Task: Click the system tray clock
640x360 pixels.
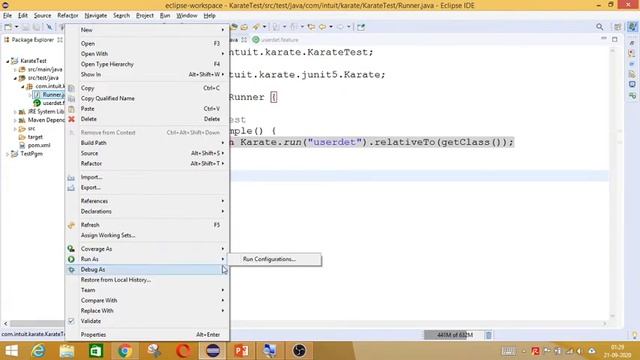Action: 618,351
